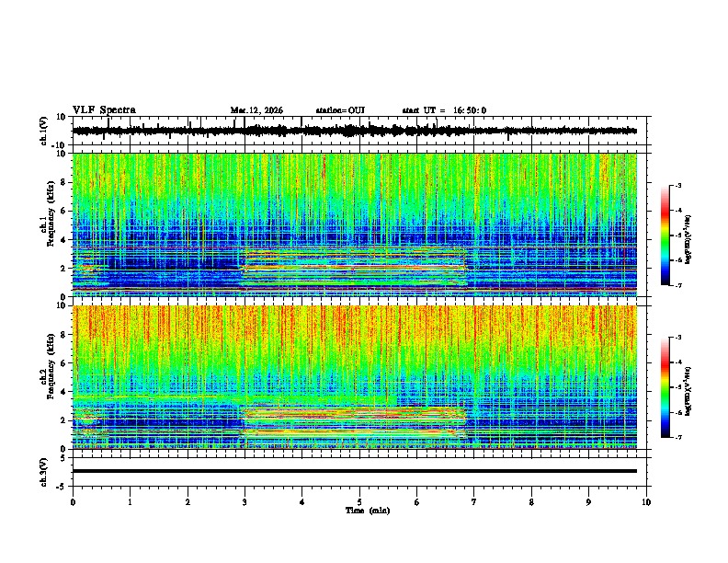Click the "Time (min)" axis label
Viewport: 728px width, 563px height.
[x=368, y=511]
